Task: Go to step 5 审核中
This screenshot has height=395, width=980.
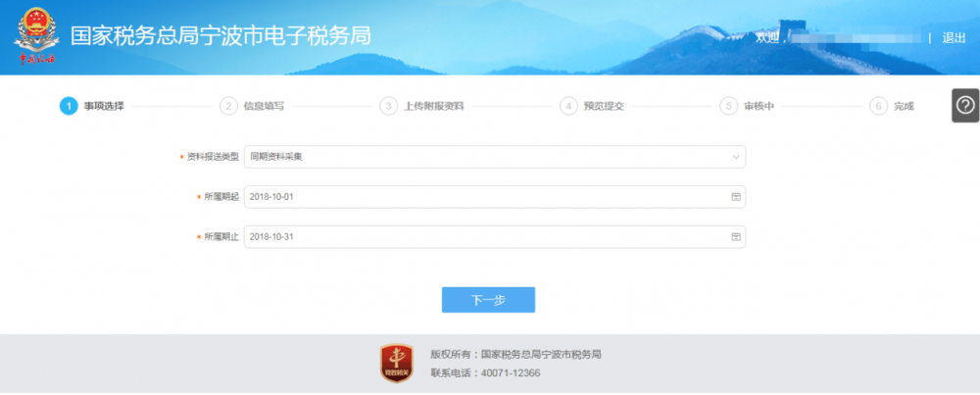Action: pyautogui.click(x=747, y=106)
